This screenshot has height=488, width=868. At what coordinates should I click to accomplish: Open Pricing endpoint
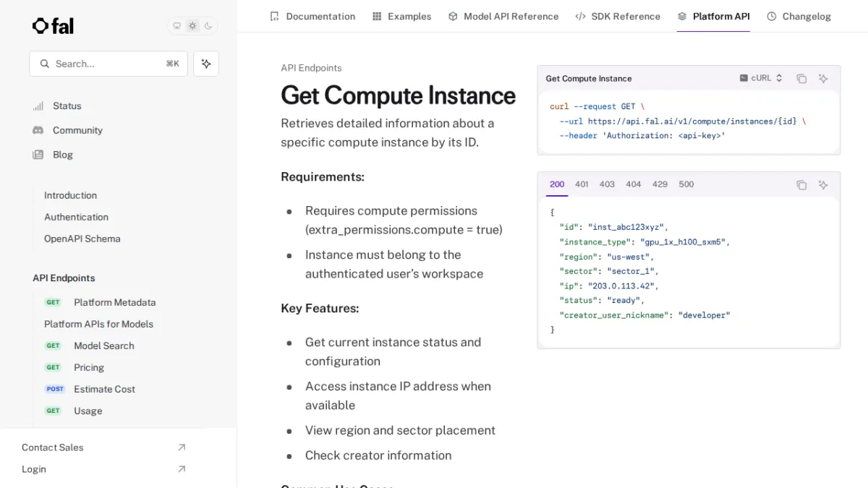tap(89, 367)
